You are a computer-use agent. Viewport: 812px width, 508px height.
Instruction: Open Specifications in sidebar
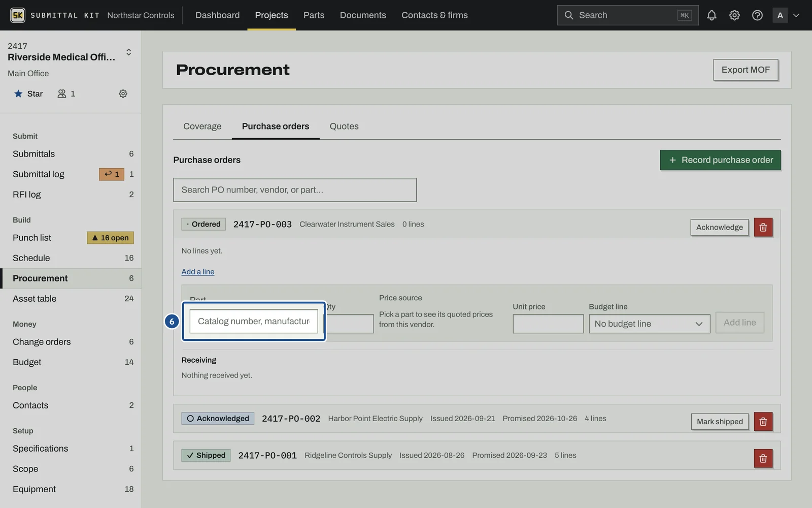pos(71,449)
